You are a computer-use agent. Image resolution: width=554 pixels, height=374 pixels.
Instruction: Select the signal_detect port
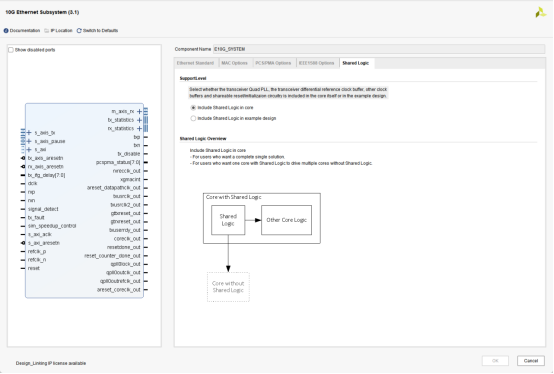tap(43, 209)
